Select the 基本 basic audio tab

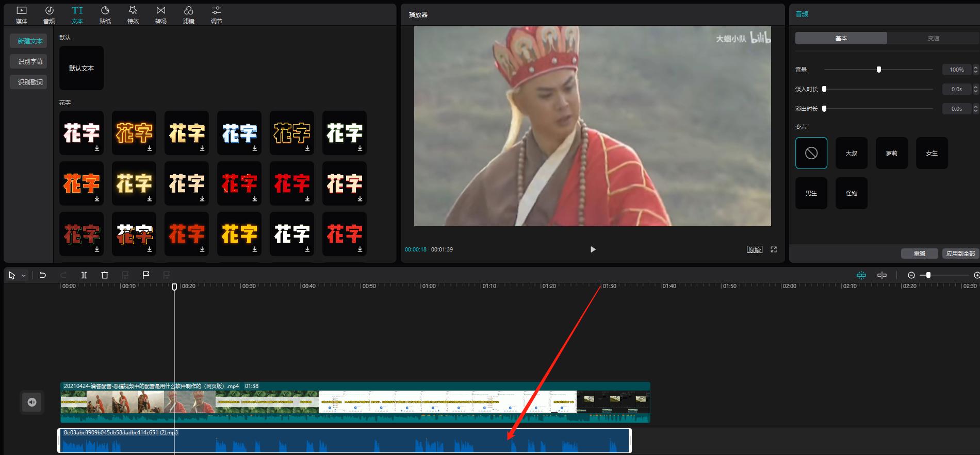841,38
